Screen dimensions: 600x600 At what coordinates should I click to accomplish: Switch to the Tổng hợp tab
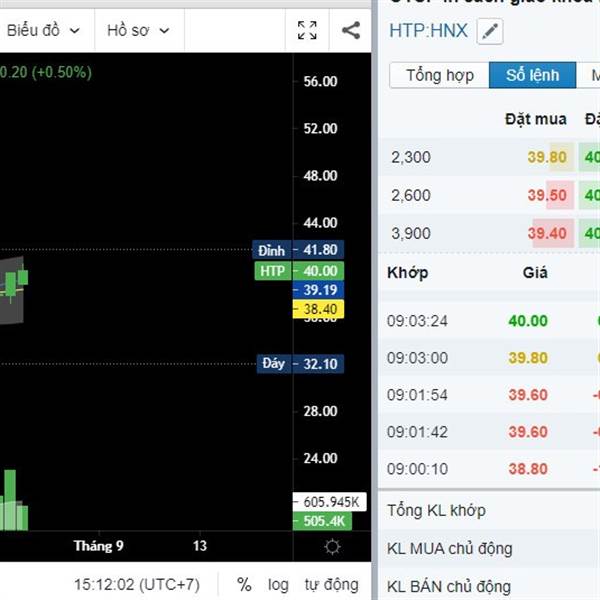[x=439, y=75]
